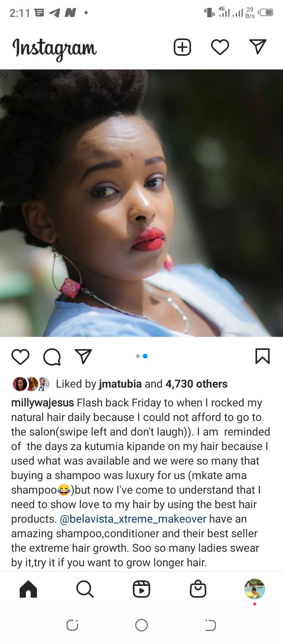
Task: Tap the liker avatars cluster
Action: 31,384
